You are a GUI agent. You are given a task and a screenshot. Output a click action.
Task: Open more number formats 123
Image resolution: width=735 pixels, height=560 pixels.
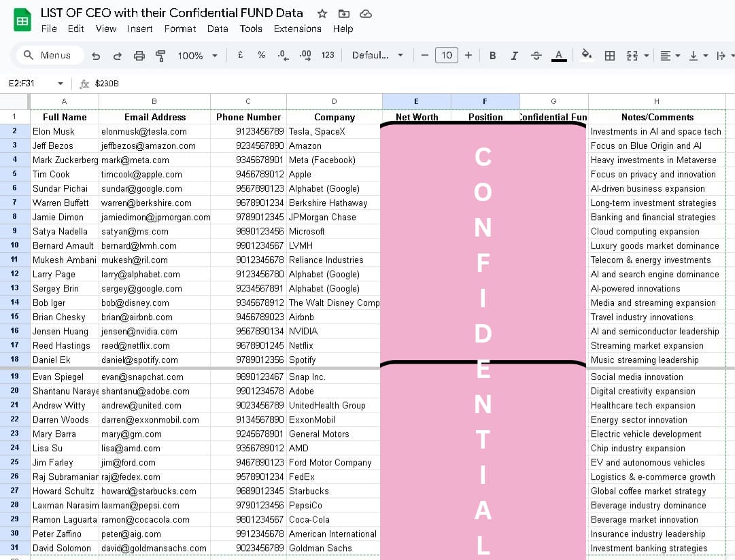(328, 55)
